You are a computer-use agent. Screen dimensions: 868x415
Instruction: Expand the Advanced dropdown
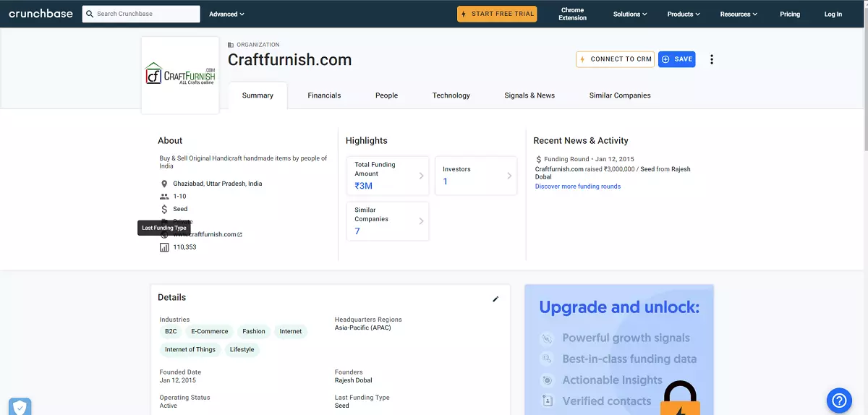pos(226,14)
